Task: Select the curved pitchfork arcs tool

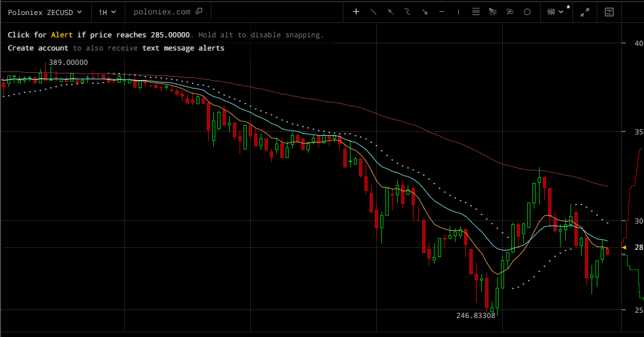Action: [x=510, y=12]
